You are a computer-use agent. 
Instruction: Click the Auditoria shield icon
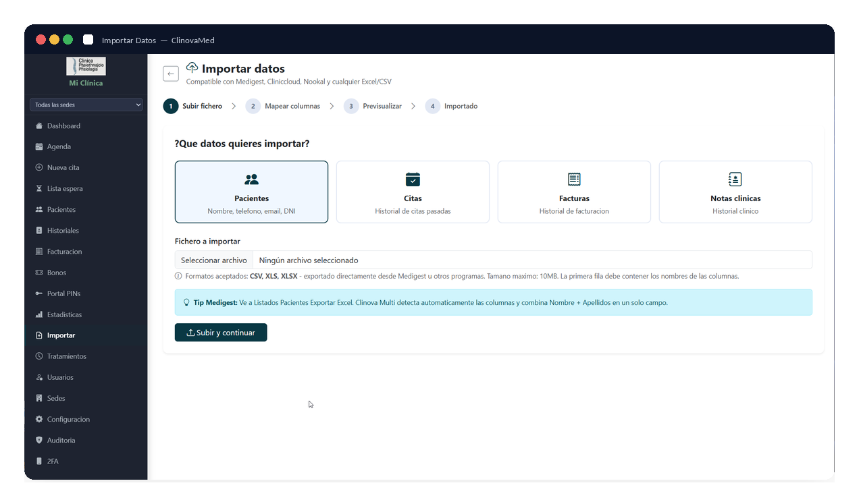(x=39, y=440)
